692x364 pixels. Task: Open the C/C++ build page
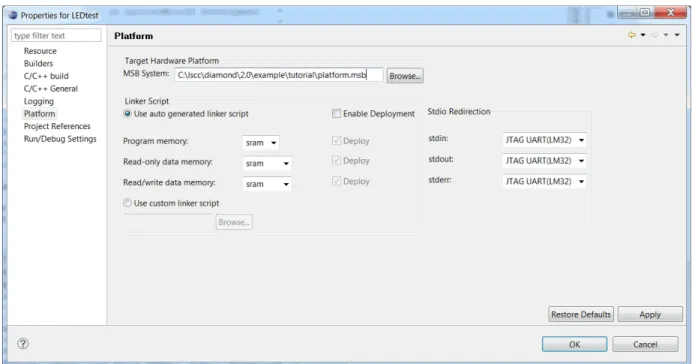point(46,76)
